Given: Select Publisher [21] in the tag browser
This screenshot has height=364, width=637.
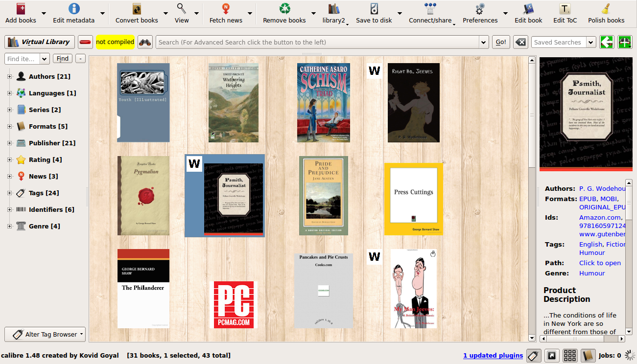Looking at the screenshot, I should 52,143.
